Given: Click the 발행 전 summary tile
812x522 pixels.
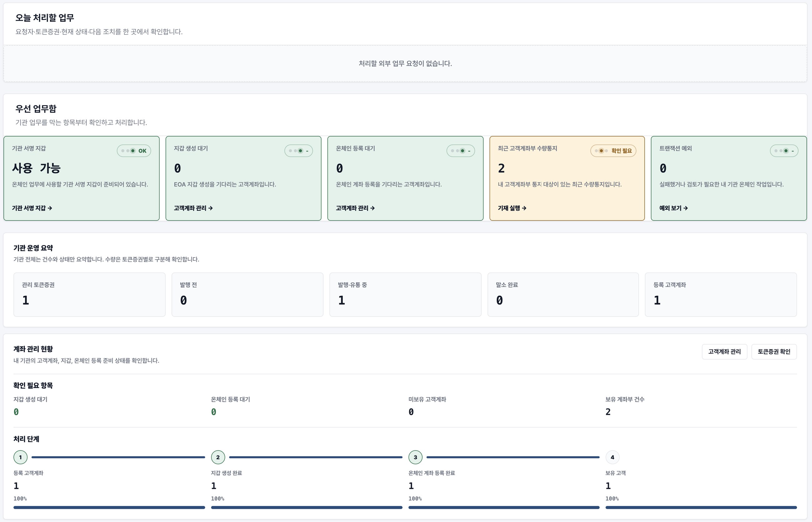Looking at the screenshot, I should pos(247,294).
